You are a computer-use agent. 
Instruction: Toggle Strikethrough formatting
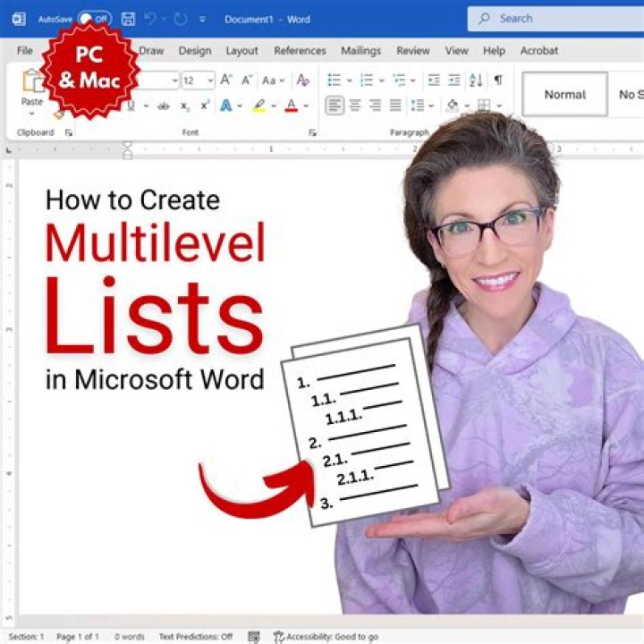click(x=164, y=106)
